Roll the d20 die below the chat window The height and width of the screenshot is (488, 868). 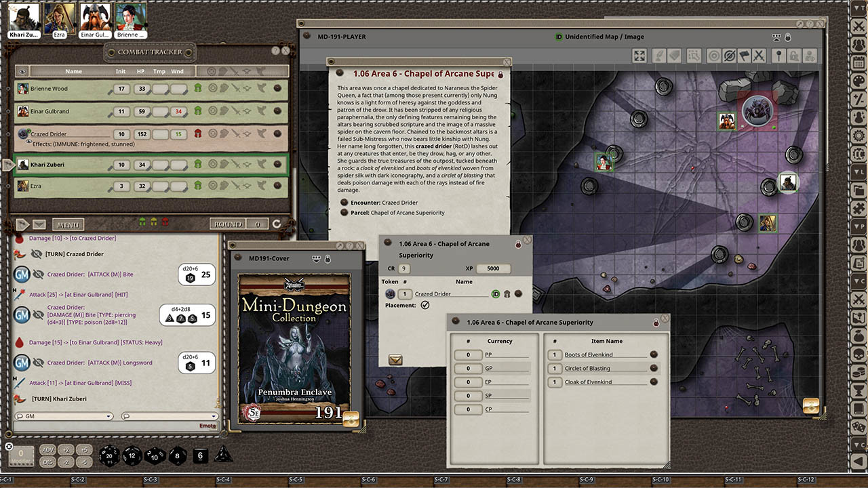(108, 456)
